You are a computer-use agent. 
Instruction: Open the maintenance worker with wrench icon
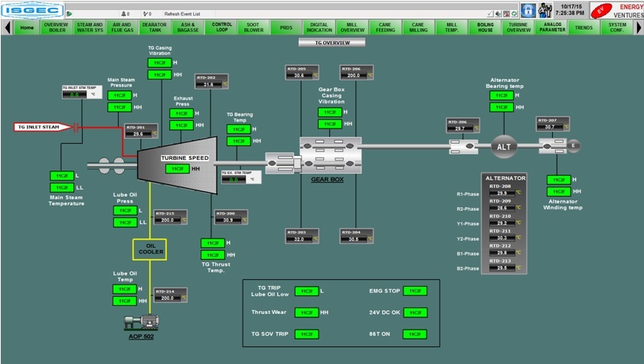[x=545, y=10]
